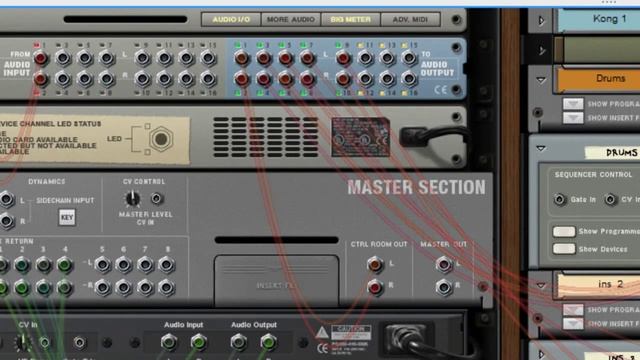Image resolution: width=640 pixels, height=360 pixels.
Task: Click left Audio Input jack on bottom device
Action: [x=168, y=342]
